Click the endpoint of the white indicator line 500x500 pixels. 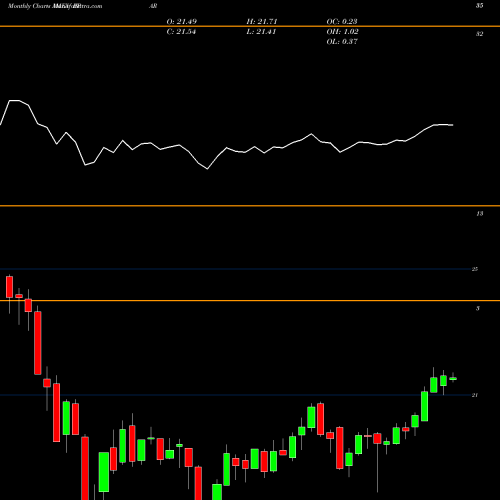tap(453, 125)
